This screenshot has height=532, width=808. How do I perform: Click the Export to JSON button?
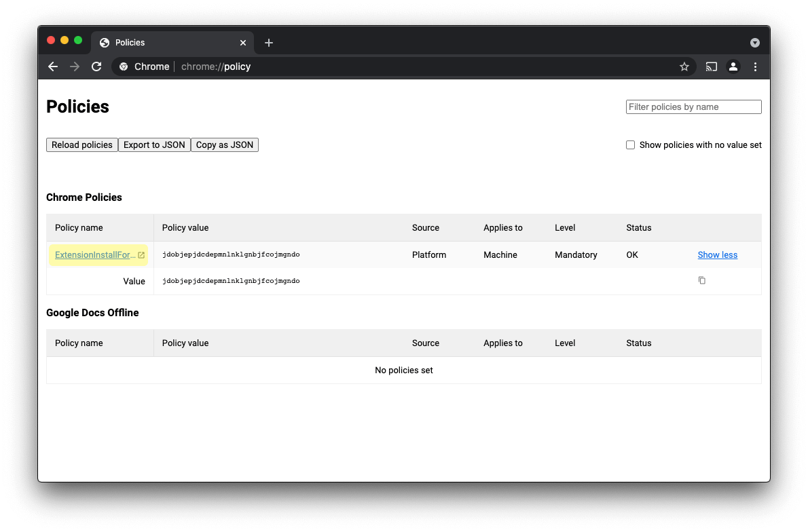click(x=154, y=145)
